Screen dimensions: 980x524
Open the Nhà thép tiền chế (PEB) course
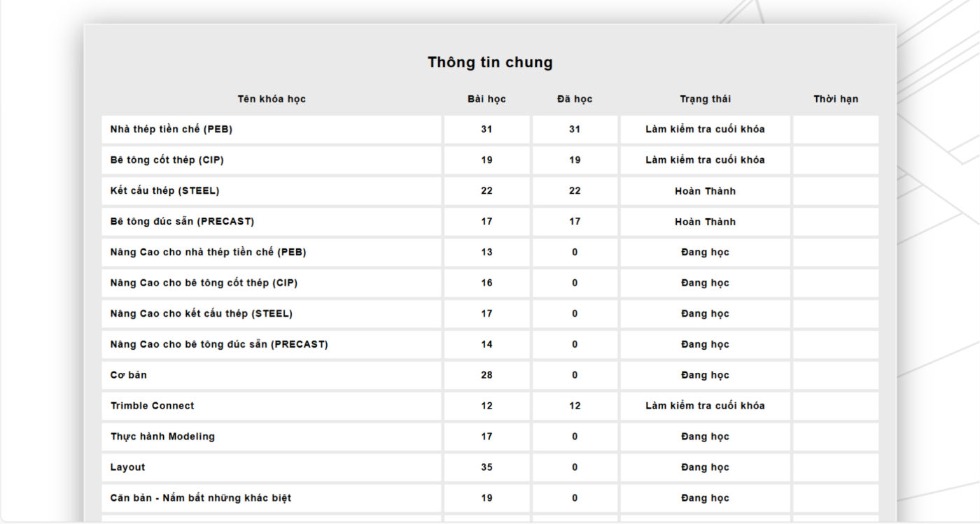pyautogui.click(x=171, y=129)
